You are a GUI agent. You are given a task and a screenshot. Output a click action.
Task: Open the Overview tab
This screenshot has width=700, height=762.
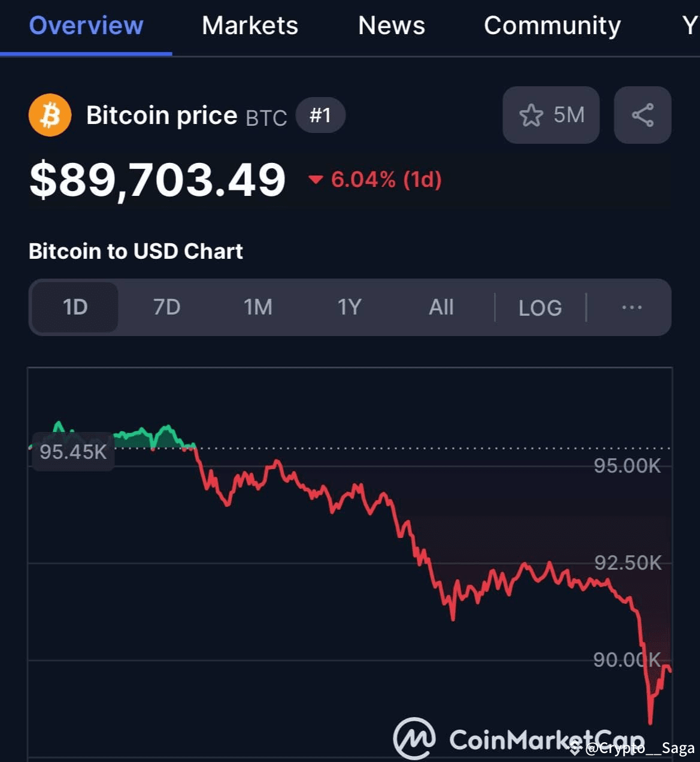pos(86,25)
